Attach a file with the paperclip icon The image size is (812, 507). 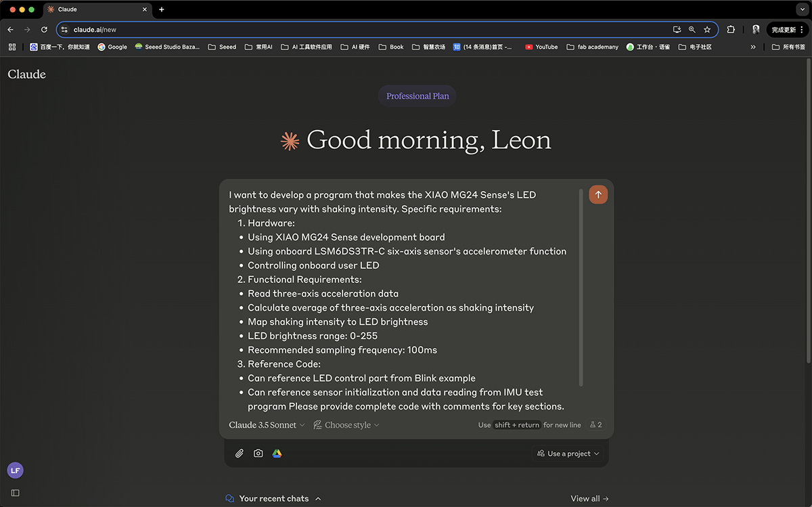tap(240, 454)
